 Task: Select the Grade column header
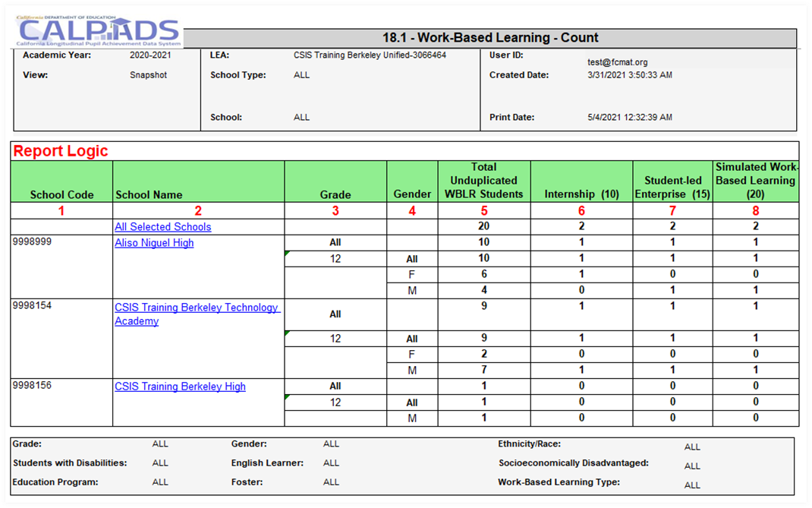[335, 194]
